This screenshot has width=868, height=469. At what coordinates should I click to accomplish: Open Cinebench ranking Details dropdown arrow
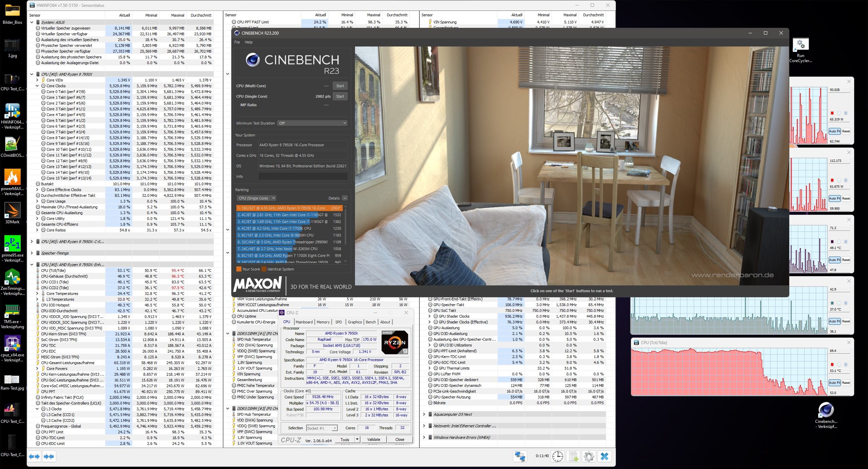pyautogui.click(x=345, y=198)
